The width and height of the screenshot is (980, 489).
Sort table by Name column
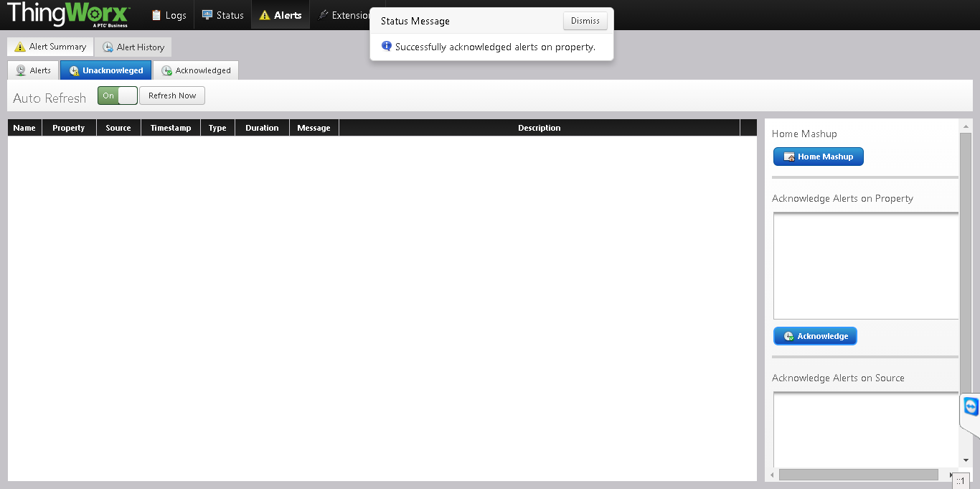(24, 128)
